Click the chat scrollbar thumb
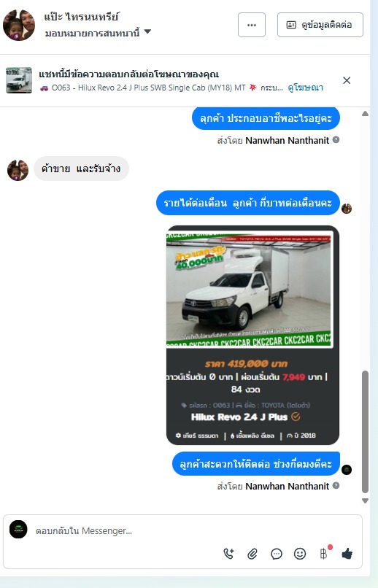The width and height of the screenshot is (378, 588). coord(366,432)
